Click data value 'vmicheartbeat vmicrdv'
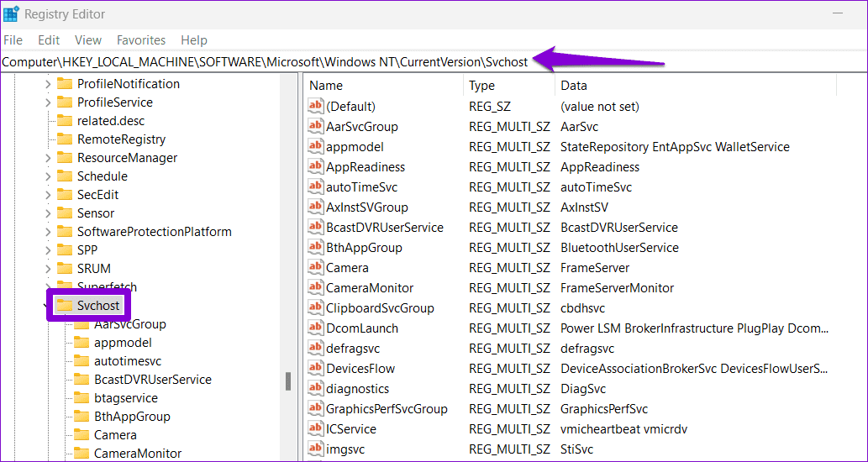Screen dimensions: 868x462 tap(623, 429)
